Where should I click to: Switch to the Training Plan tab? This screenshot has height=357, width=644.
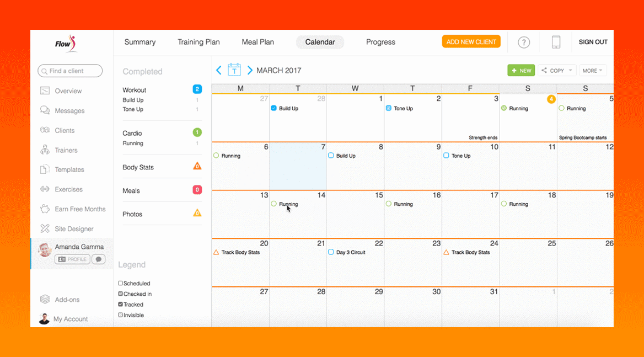tap(198, 42)
